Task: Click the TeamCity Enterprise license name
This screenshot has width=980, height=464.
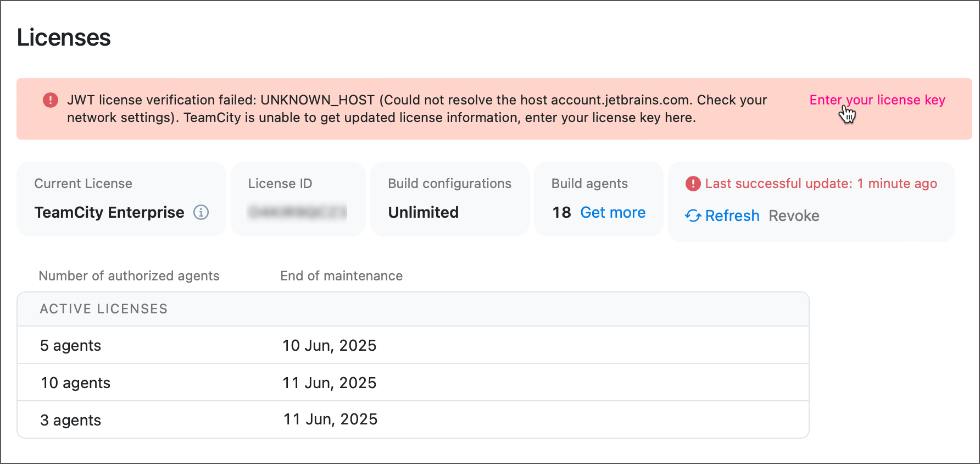Action: pos(109,212)
